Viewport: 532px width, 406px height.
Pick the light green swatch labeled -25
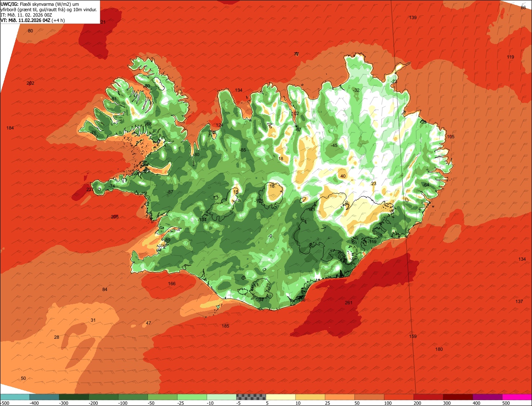(x=192, y=396)
